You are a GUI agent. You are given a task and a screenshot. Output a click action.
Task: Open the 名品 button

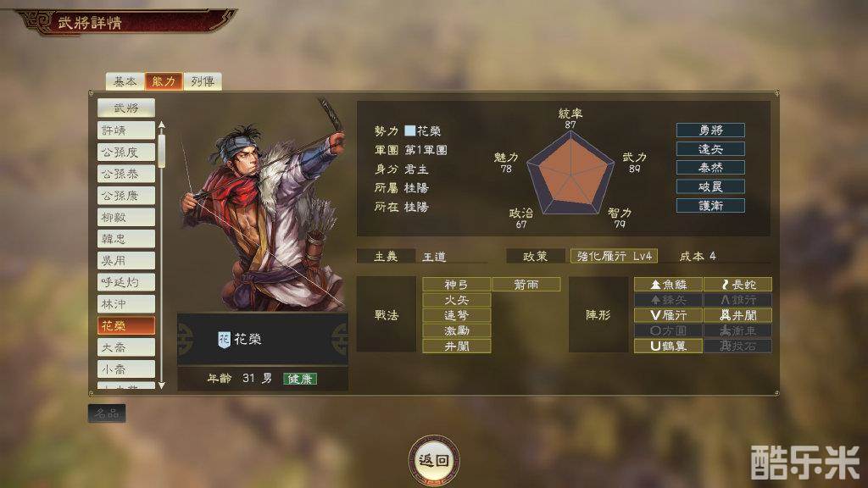click(107, 413)
